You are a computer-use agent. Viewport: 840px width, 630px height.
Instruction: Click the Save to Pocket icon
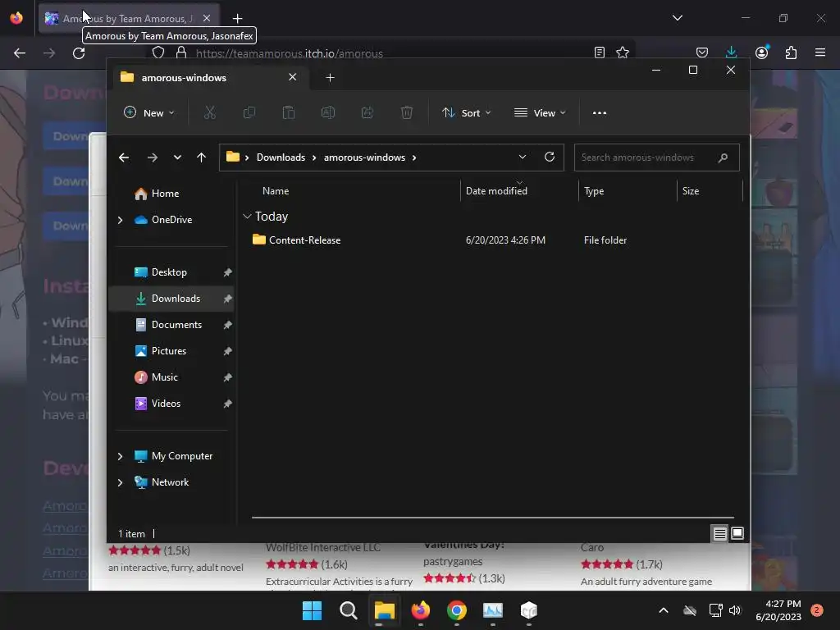click(702, 52)
